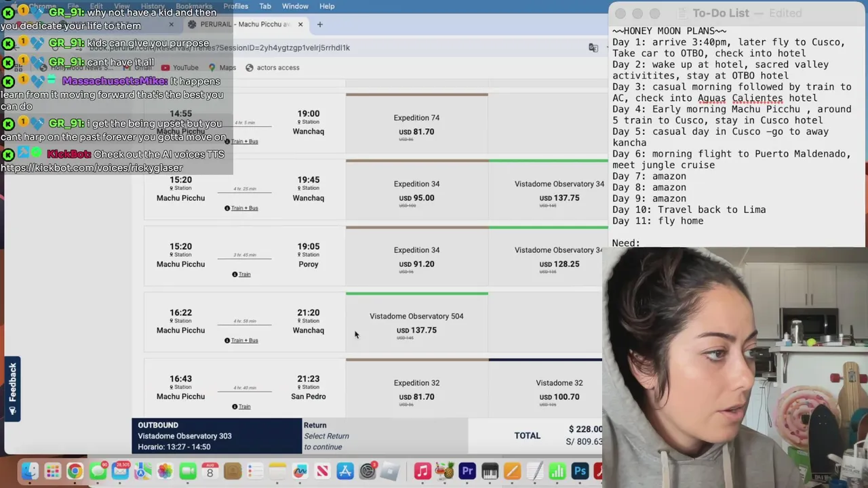This screenshot has width=868, height=488.
Task: Close the PERURAIL browser tab
Action: click(300, 24)
